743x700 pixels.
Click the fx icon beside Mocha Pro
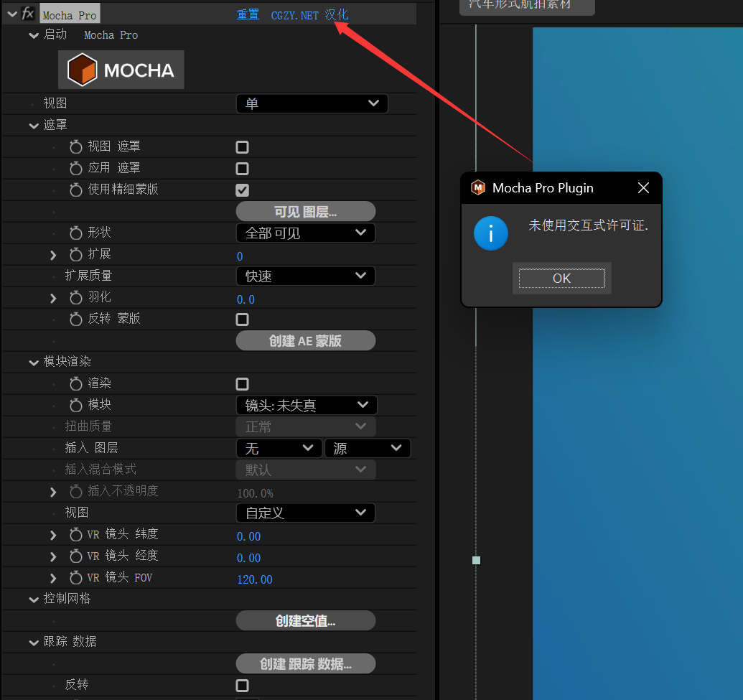27,12
